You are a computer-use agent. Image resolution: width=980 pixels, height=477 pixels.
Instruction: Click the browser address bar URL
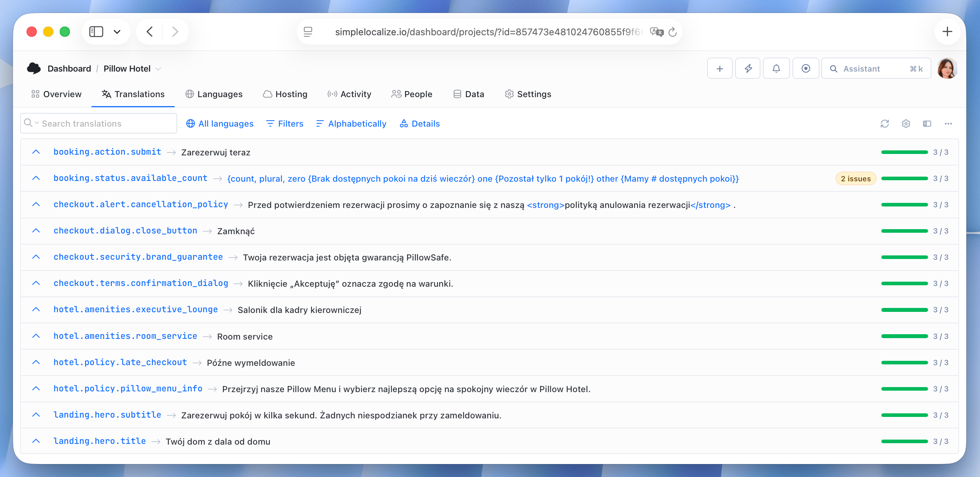click(489, 32)
